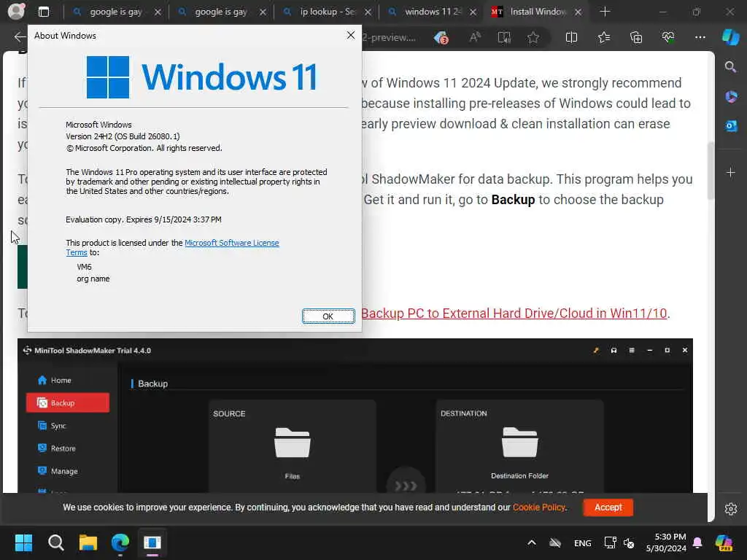The width and height of the screenshot is (747, 560).
Task: Add page to favorites star
Action: pos(533,37)
